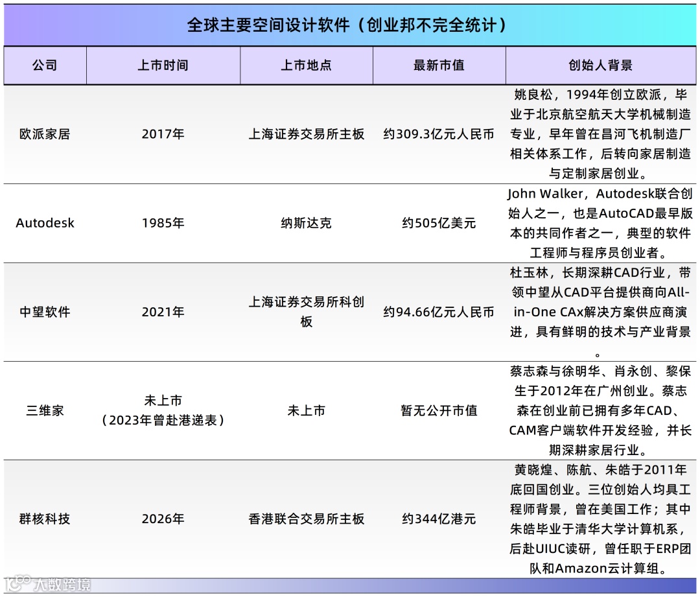Select the 公司 column header
The image size is (700, 597).
click(45, 65)
